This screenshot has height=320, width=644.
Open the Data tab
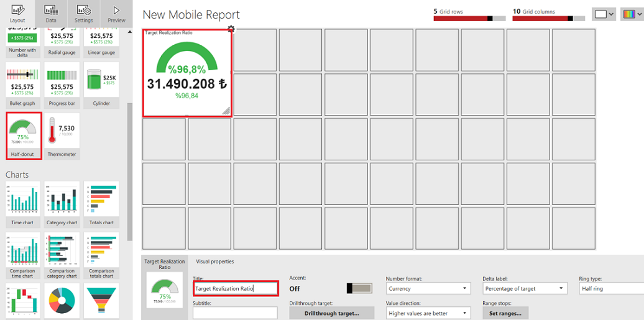(51, 14)
